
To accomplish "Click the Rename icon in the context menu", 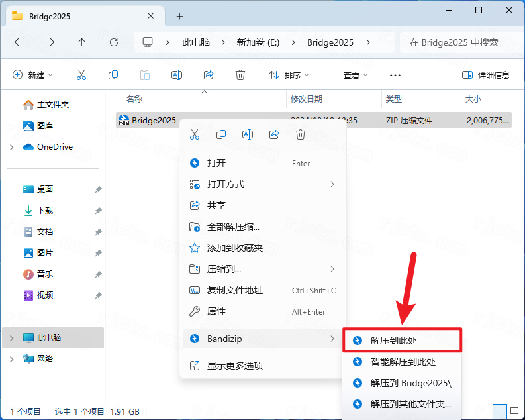I will coord(248,134).
